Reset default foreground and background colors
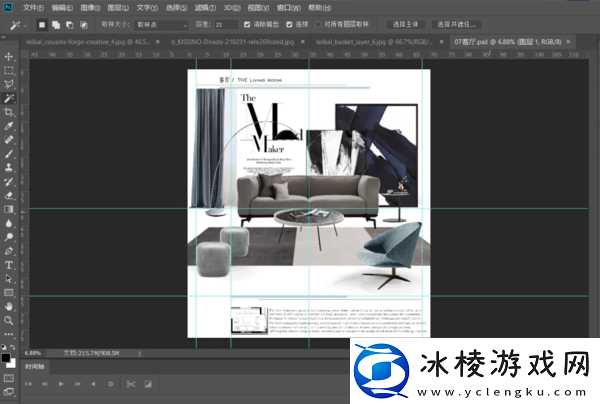The image size is (600, 404). [x=4, y=347]
